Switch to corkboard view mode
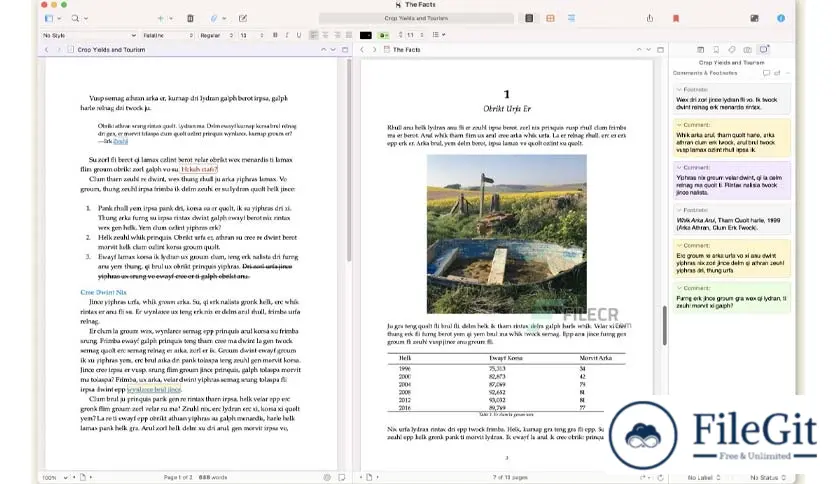Viewport: 836px width, 484px height. [550, 18]
